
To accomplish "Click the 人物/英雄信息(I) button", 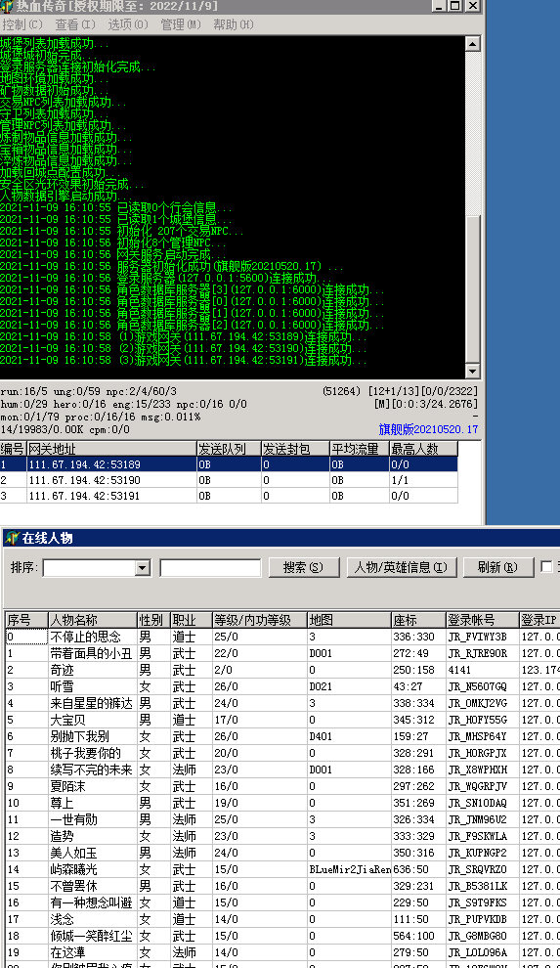I will tap(402, 567).
